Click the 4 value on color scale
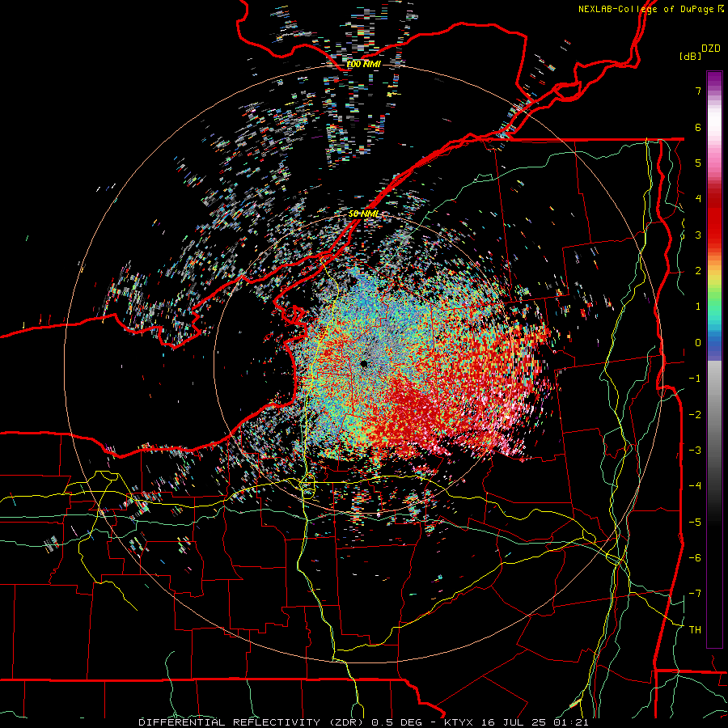The image size is (728, 728). 698,199
